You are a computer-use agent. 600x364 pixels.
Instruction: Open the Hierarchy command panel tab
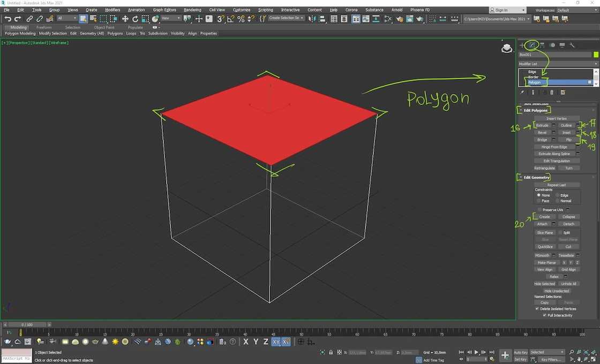point(542,45)
